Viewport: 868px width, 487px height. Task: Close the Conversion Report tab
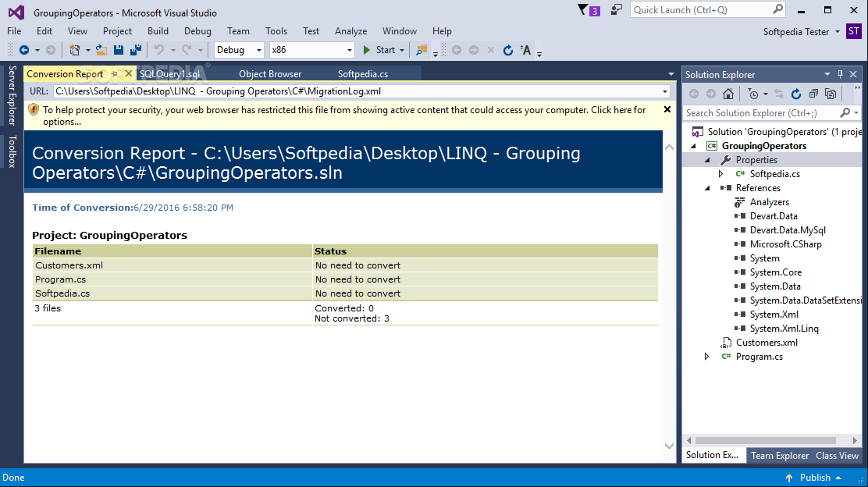[129, 73]
